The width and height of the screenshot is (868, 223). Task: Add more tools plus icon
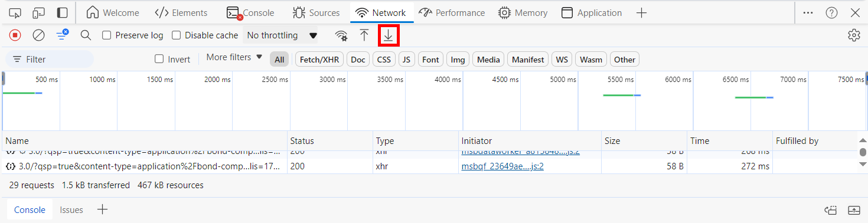[642, 12]
